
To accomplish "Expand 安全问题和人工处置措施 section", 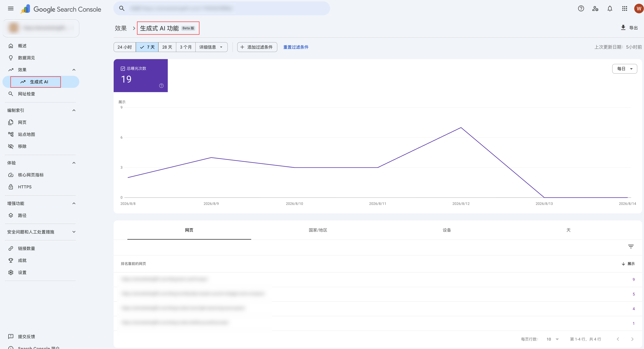I will [x=74, y=232].
